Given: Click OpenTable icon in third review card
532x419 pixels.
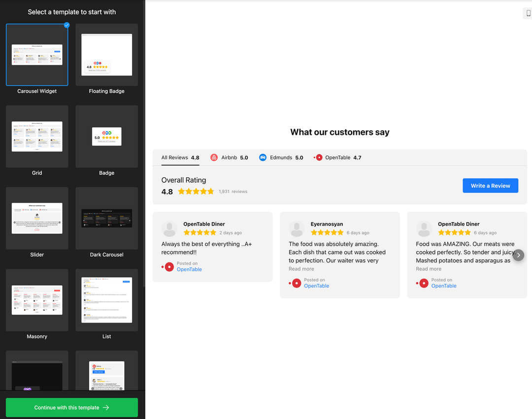Looking at the screenshot, I should point(422,284).
